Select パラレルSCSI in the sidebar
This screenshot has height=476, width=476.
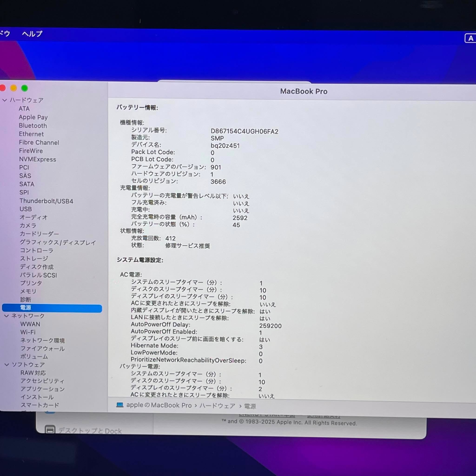coord(38,275)
